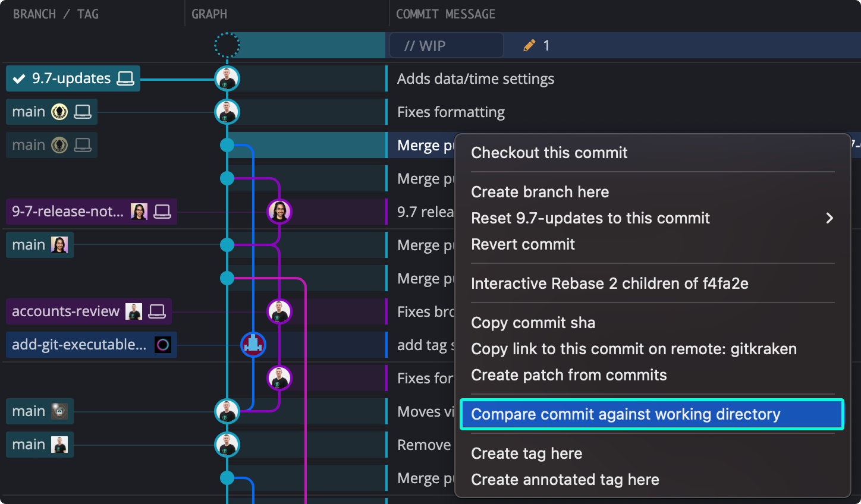The image size is (861, 504).
Task: Click the laptop icon on 9.7-updates branch
Action: pyautogui.click(x=125, y=78)
